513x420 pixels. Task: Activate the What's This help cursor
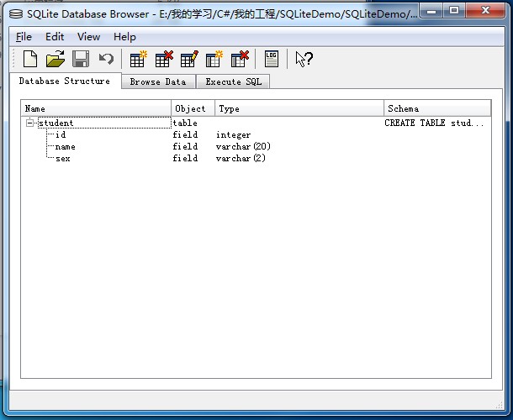(x=304, y=59)
